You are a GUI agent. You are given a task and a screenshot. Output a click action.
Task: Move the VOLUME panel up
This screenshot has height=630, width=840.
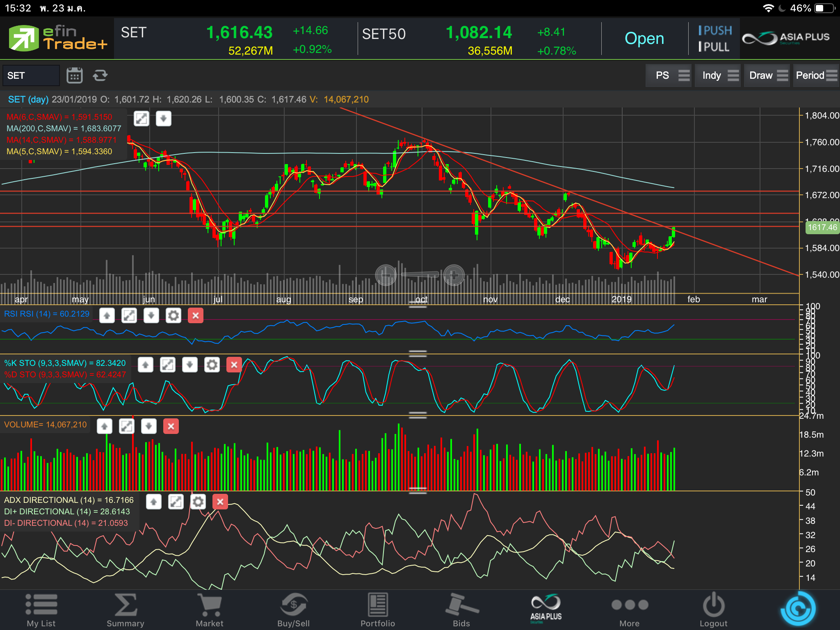click(105, 426)
